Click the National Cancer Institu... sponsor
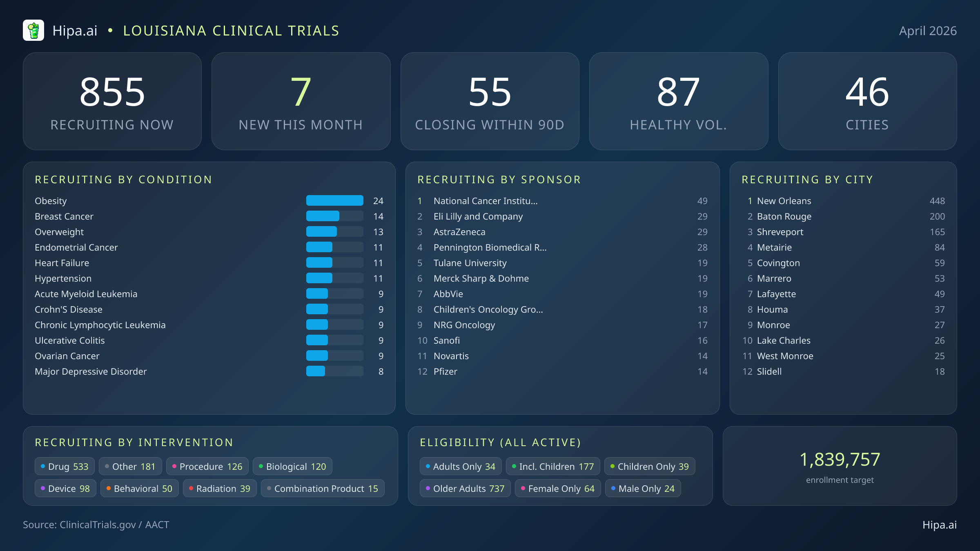Viewport: 980px width, 551px height. (562, 201)
